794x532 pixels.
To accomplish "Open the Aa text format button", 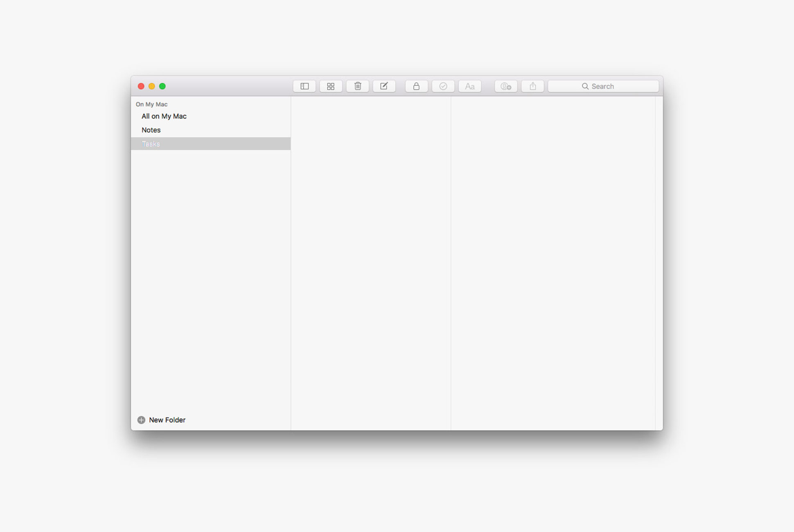I will [469, 86].
